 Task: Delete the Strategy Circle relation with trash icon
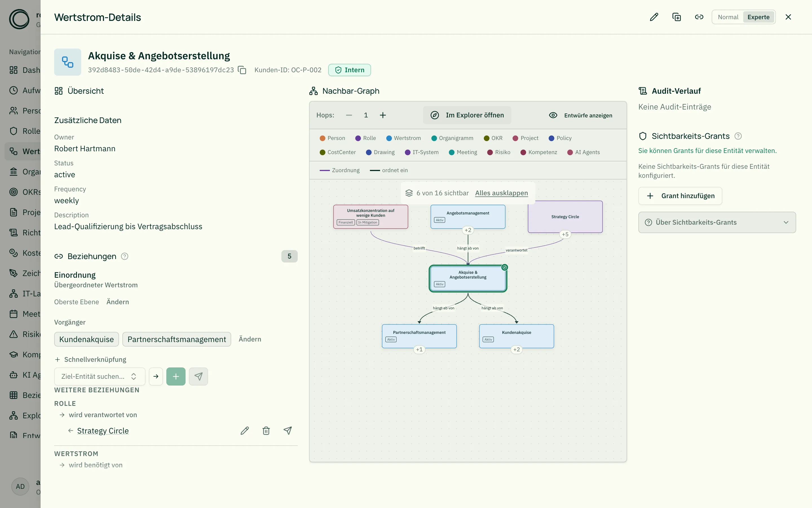pyautogui.click(x=266, y=431)
